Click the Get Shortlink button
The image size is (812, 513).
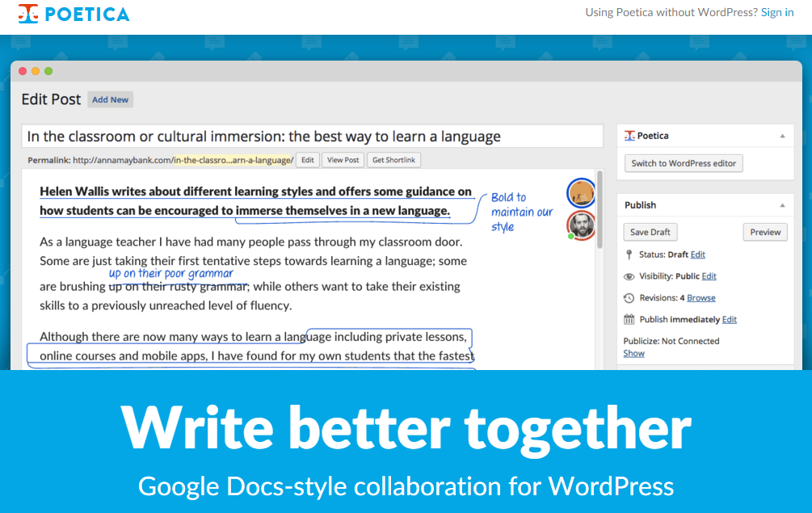393,160
